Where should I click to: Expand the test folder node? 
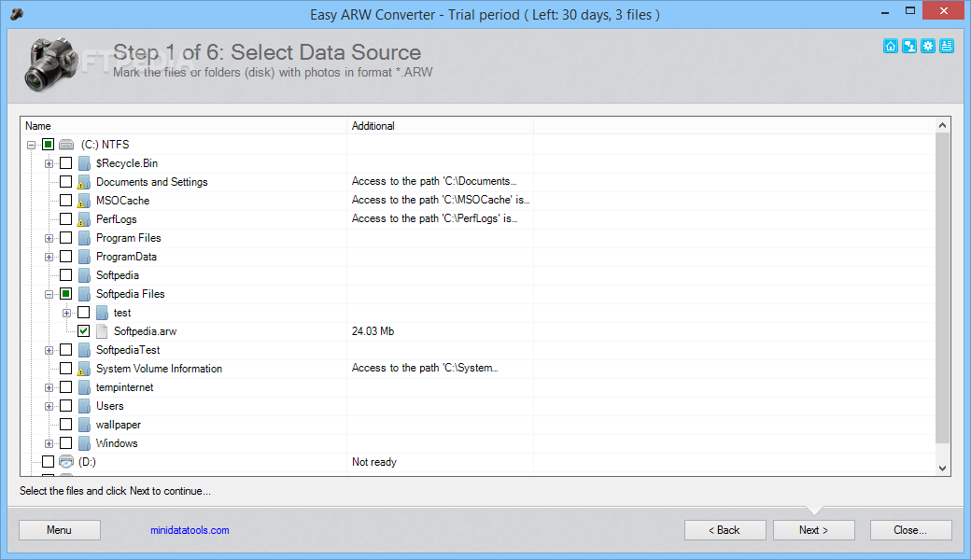(67, 313)
